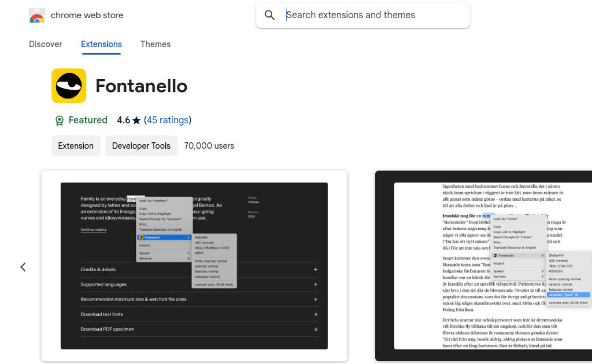Select the first dark screenshot thumbnail
The width and height of the screenshot is (592, 364).
pyautogui.click(x=194, y=266)
